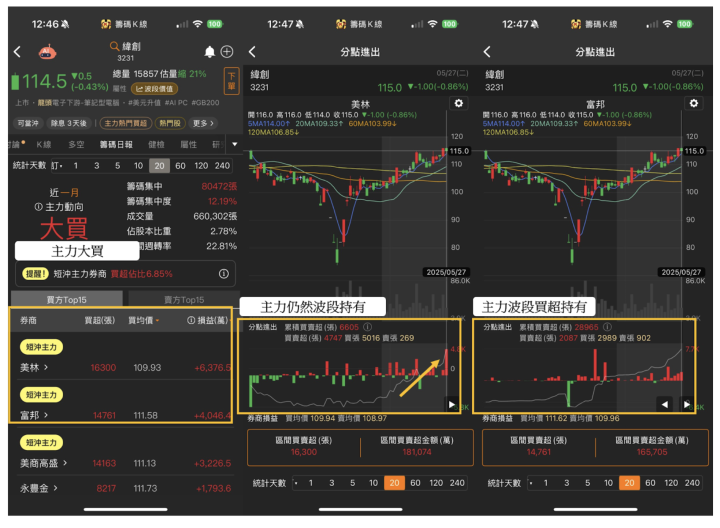The height and width of the screenshot is (528, 720).
Task: Tap the magnifier search icon beside 緯創
Action: [x=114, y=46]
